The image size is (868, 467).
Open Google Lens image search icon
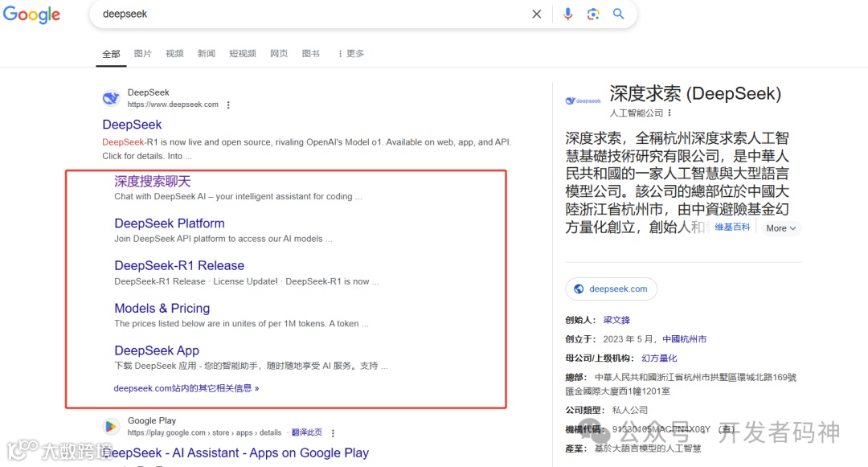point(593,14)
